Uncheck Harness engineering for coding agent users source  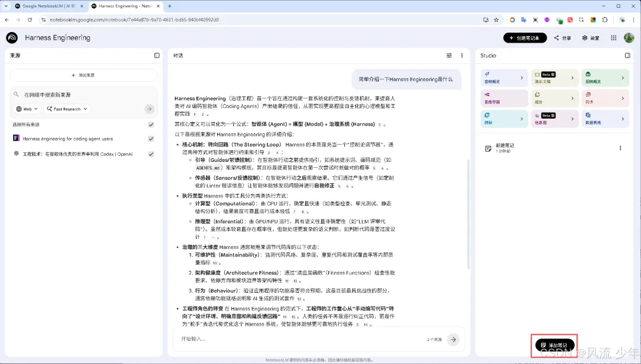pos(151,139)
